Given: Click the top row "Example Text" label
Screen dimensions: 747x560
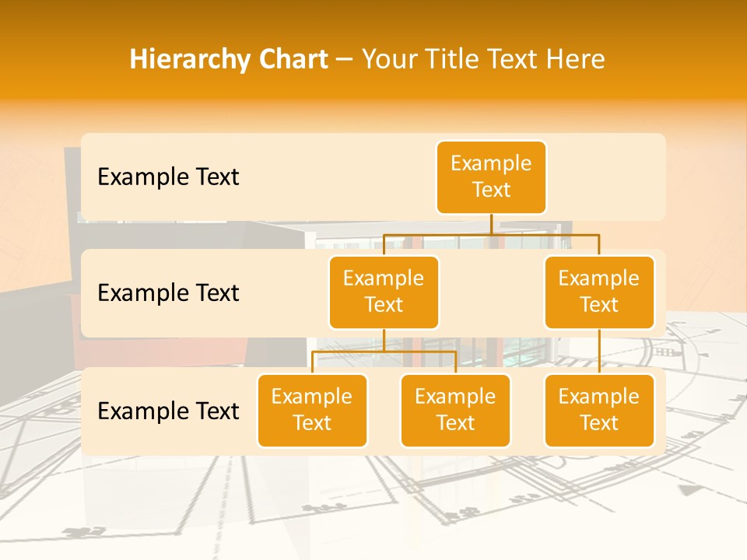Looking at the screenshot, I should pos(168,177).
